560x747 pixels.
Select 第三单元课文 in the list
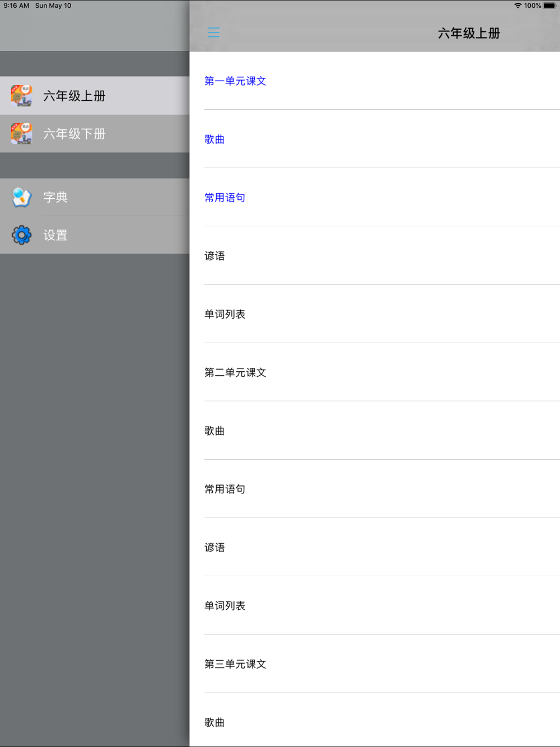(x=235, y=664)
